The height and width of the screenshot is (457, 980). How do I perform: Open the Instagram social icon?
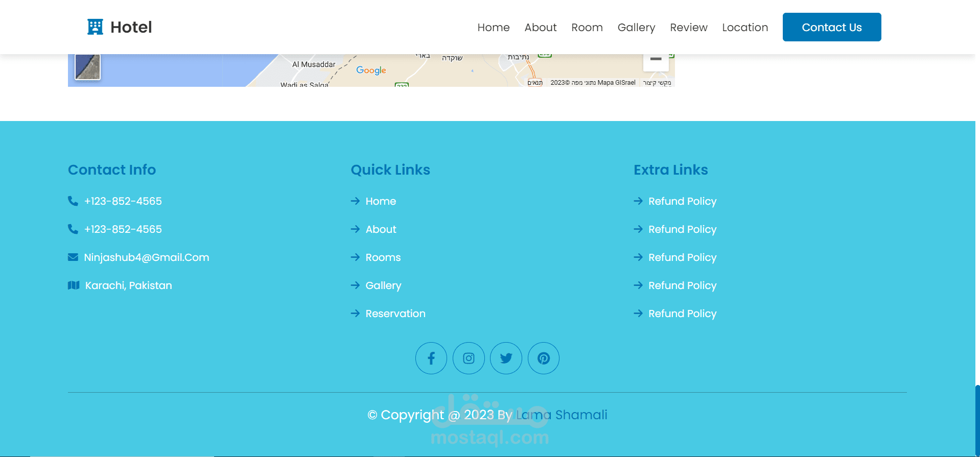tap(469, 358)
